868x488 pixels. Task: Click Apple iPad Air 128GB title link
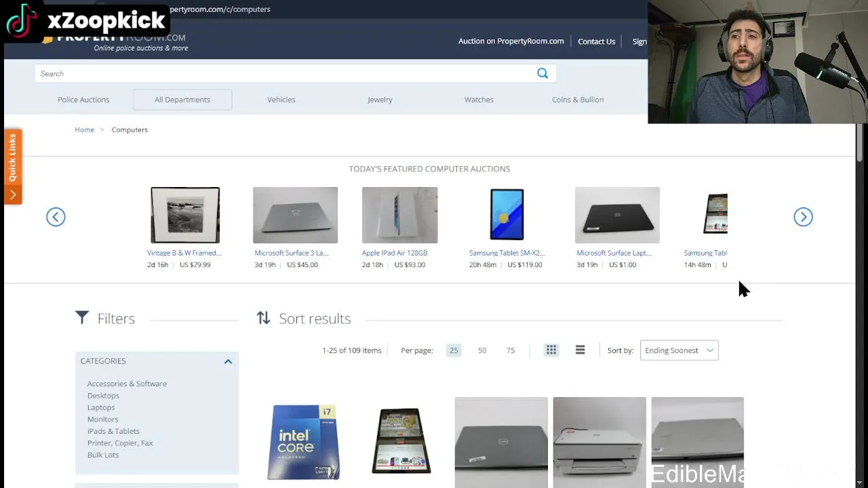[395, 253]
